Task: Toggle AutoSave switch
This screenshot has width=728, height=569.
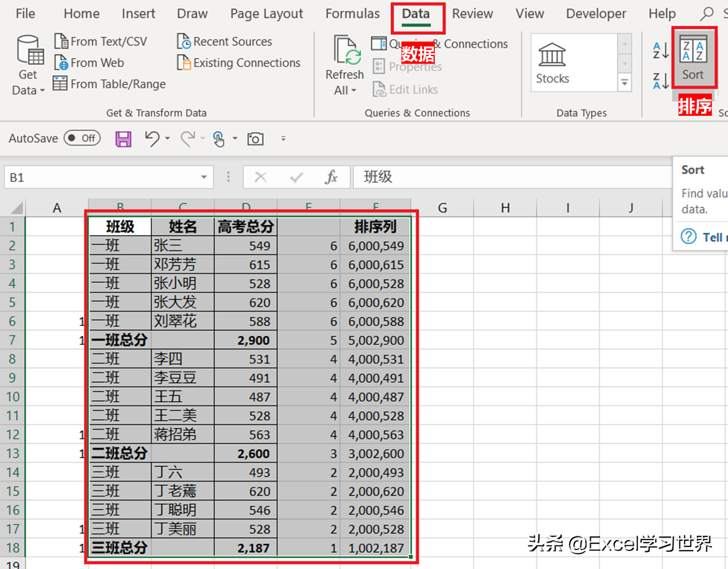Action: (x=82, y=138)
